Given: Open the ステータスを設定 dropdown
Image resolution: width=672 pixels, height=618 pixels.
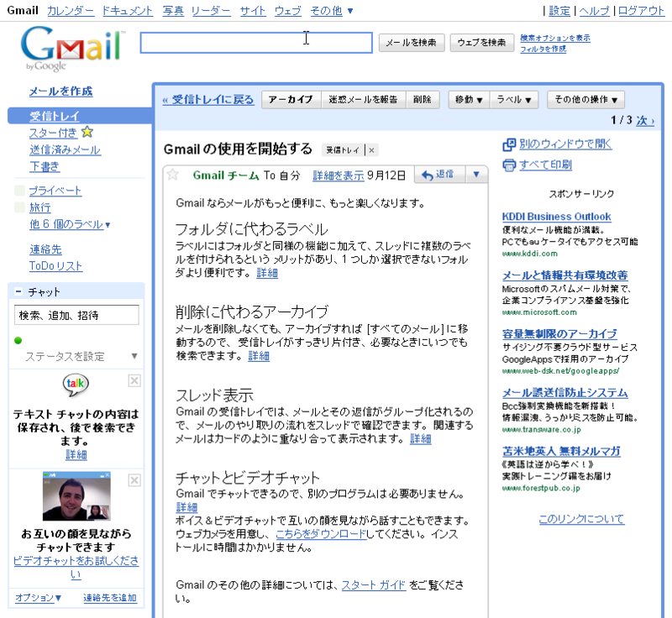Looking at the screenshot, I should (134, 356).
